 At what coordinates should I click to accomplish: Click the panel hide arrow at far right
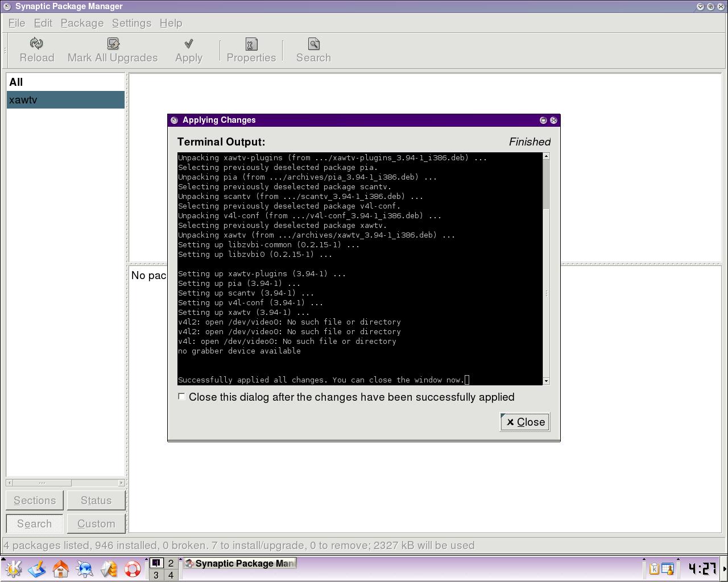point(725,568)
